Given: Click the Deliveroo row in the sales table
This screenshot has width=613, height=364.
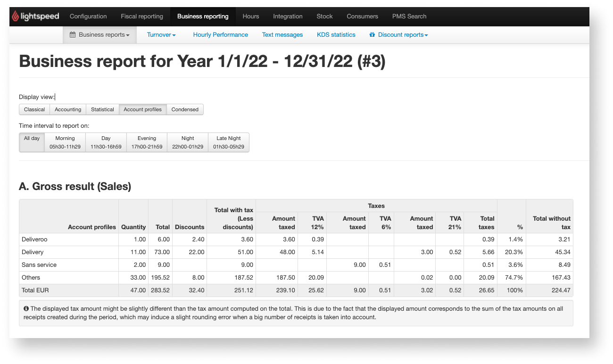Looking at the screenshot, I should [x=34, y=240].
